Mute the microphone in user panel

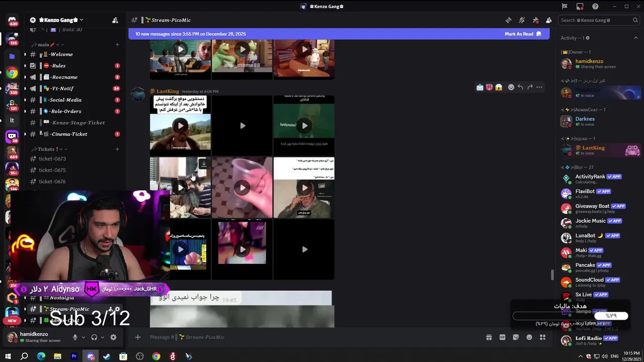(x=75, y=337)
